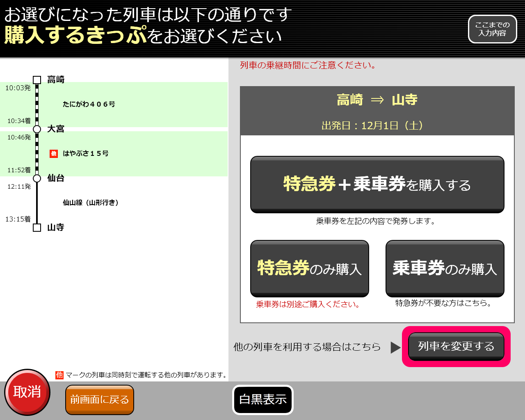Viewport: 525px width, 420px height.
Task: Click the 11:52着 arrival time
Action: pos(19,170)
